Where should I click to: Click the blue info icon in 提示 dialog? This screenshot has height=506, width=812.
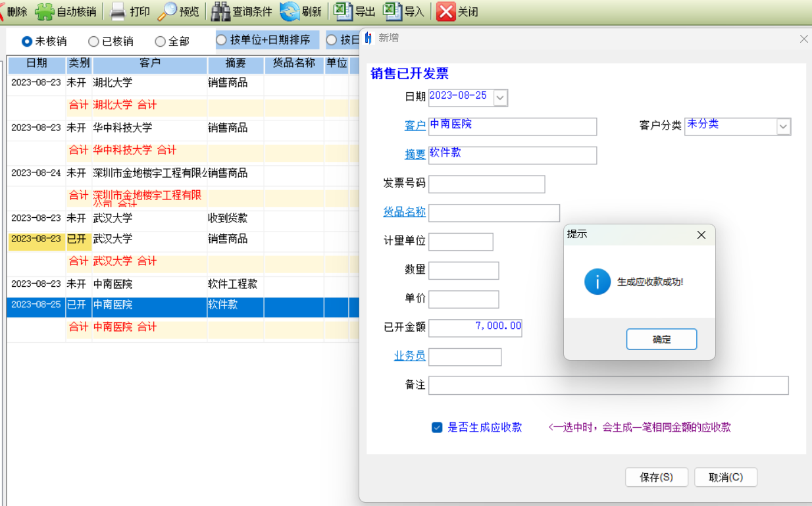[x=597, y=282]
